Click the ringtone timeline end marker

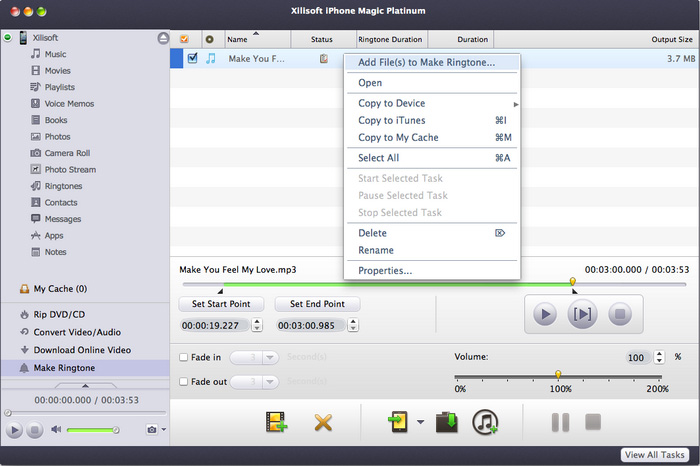575,291
